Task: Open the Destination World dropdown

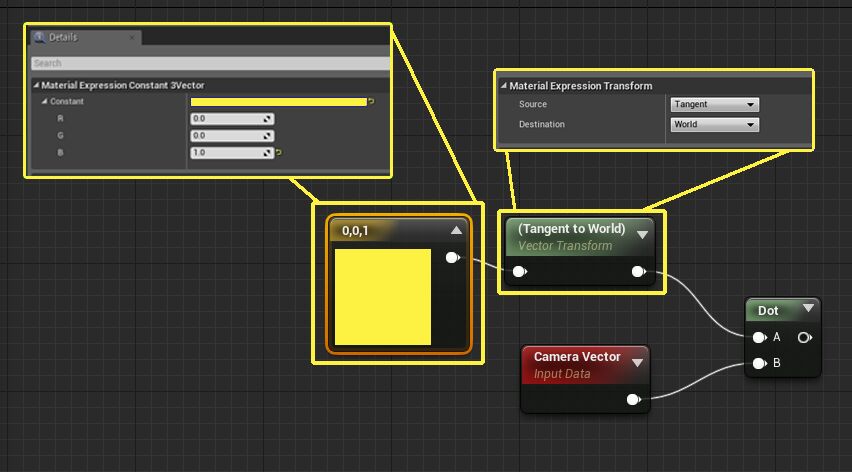Action: pos(715,124)
